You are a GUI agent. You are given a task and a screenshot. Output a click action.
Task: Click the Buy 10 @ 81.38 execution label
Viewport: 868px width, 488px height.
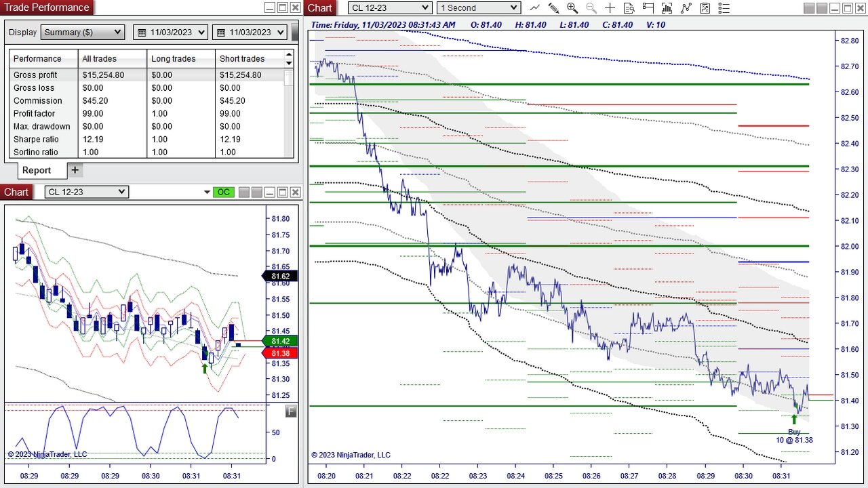coord(794,436)
